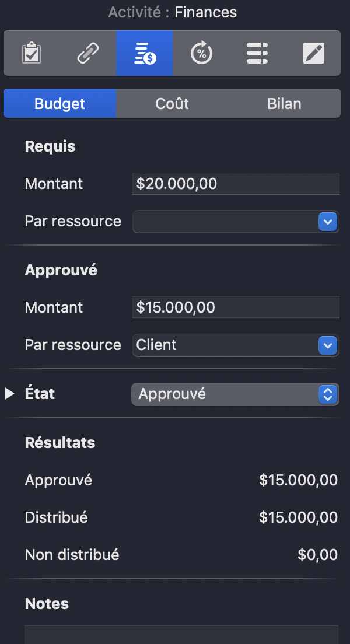Select the Budget tab
The width and height of the screenshot is (350, 644).
[x=60, y=103]
